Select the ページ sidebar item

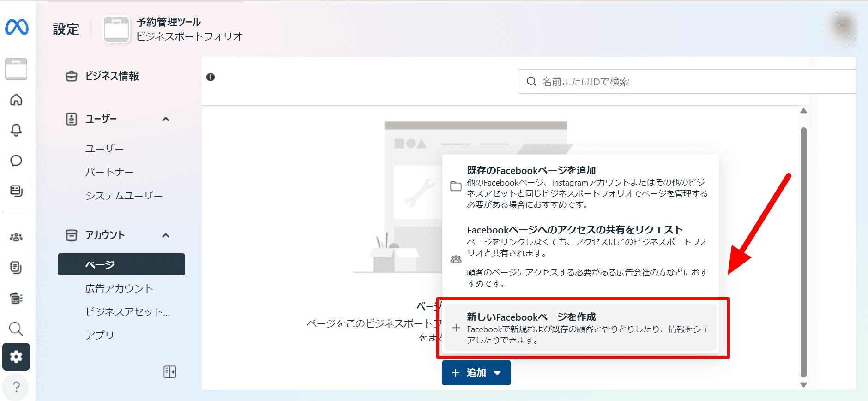pos(121,264)
